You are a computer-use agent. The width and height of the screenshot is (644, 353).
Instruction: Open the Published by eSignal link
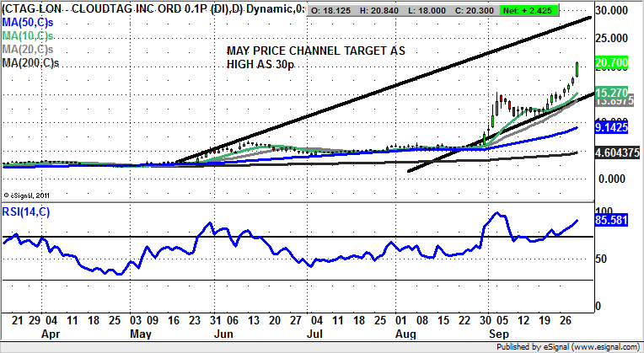[x=567, y=346]
